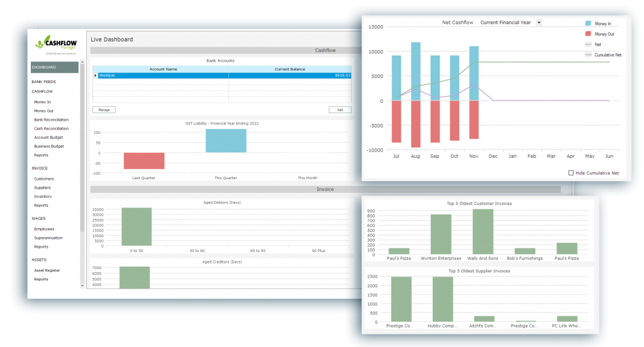The height and width of the screenshot is (347, 644).
Task: Open Reports under Invoice
Action: [x=41, y=206]
